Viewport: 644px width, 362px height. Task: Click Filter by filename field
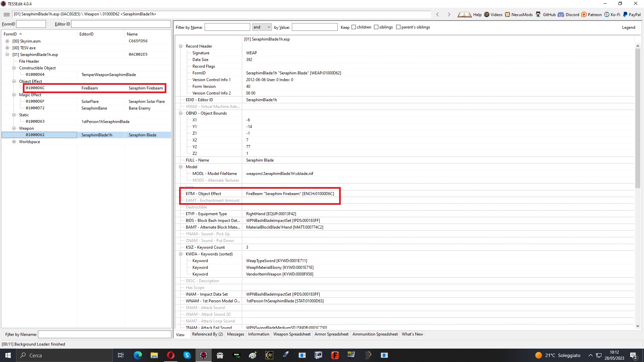point(105,335)
